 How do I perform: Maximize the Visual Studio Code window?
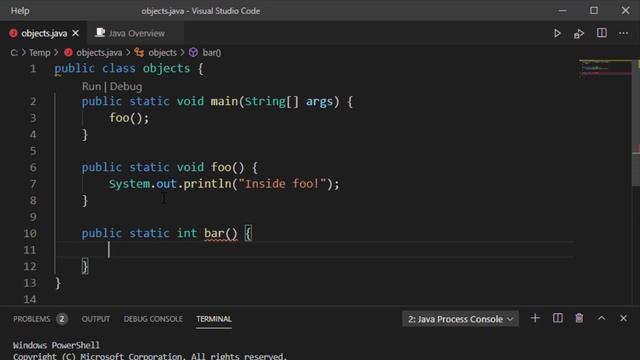click(x=594, y=10)
